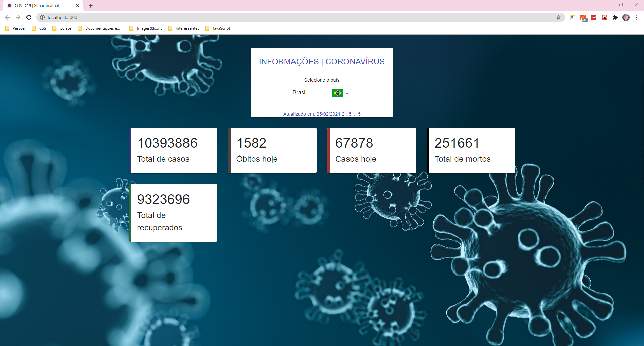644x346 pixels.
Task: Click the orange extension icon labeled off
Action: click(x=583, y=18)
